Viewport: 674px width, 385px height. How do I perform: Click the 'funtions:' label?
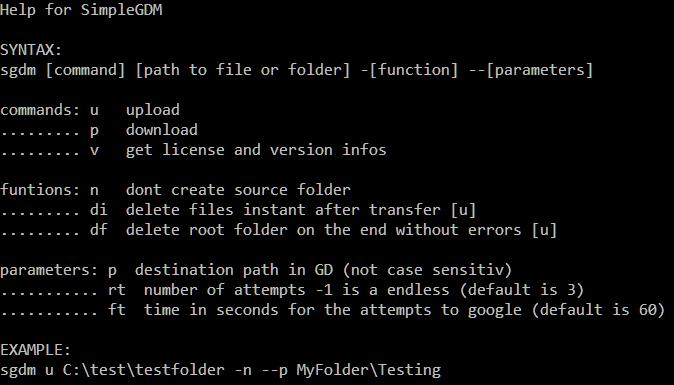click(x=40, y=189)
